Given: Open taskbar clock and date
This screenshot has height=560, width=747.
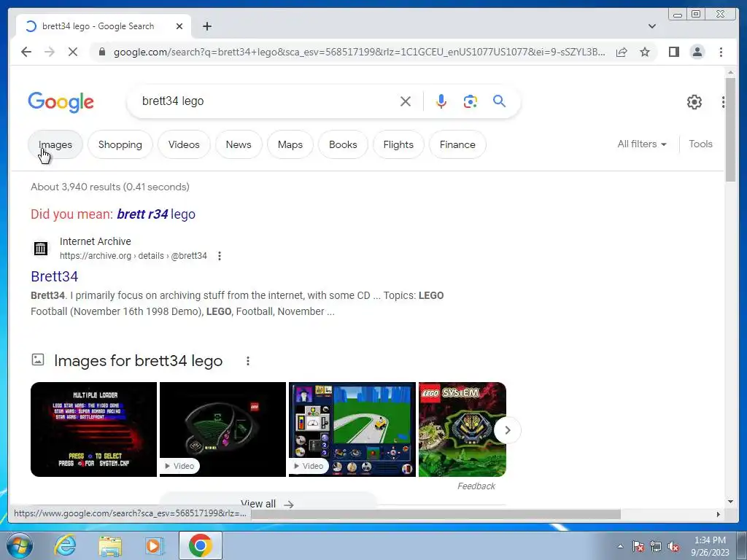Looking at the screenshot, I should (710, 546).
